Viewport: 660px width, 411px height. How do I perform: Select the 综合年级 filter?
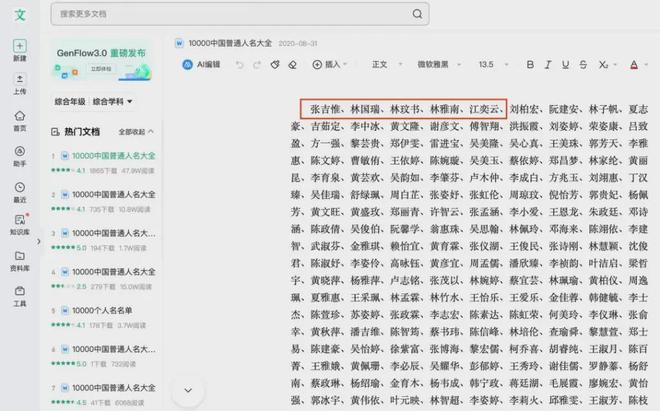[70, 101]
